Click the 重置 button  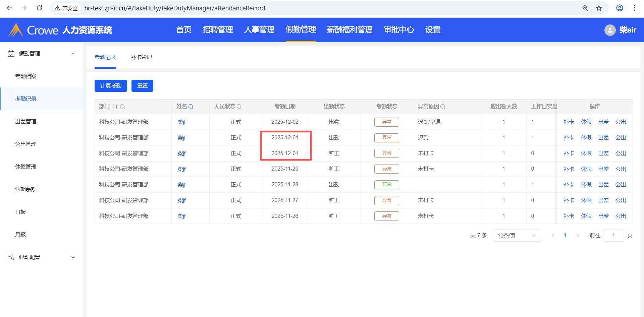click(142, 86)
